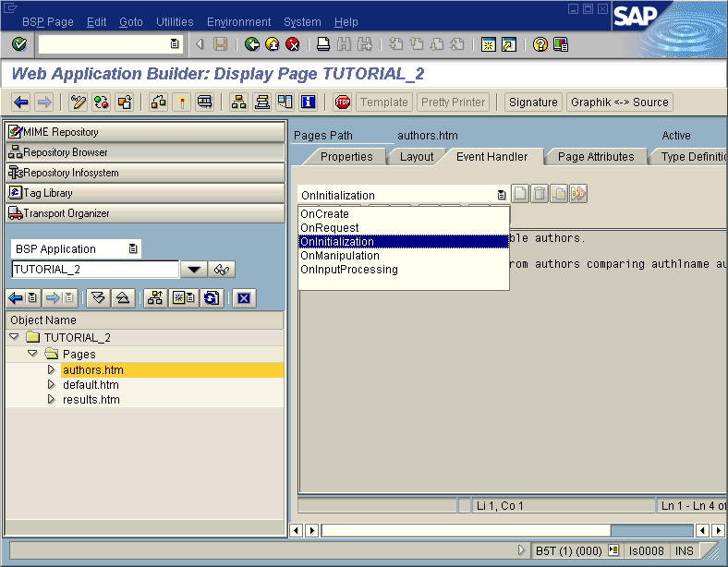Click the Display object list hierarchy icon
The height and width of the screenshot is (567, 728).
[239, 103]
